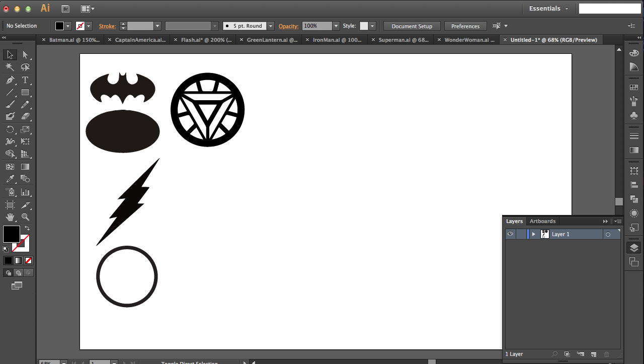644x364 pixels.
Task: Select the Selection tool arrow
Action: tap(10, 55)
